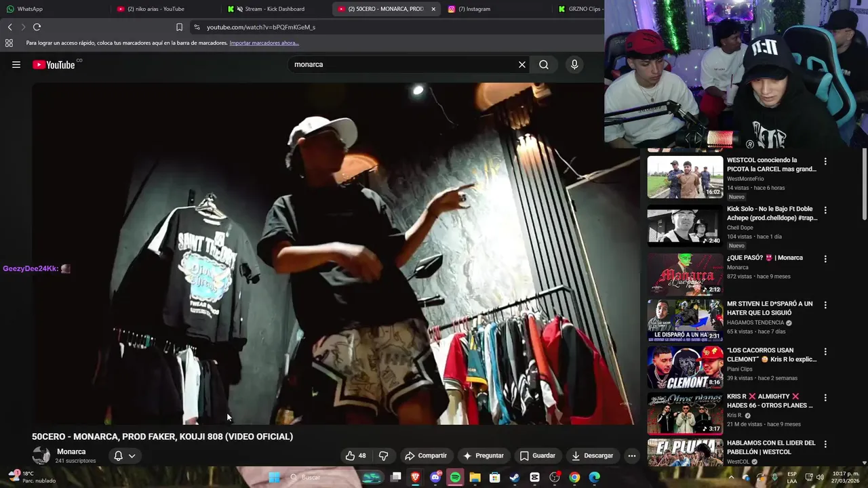868x488 pixels.
Task: Open Microsoft Store from the taskbar
Action: pyautogui.click(x=495, y=477)
